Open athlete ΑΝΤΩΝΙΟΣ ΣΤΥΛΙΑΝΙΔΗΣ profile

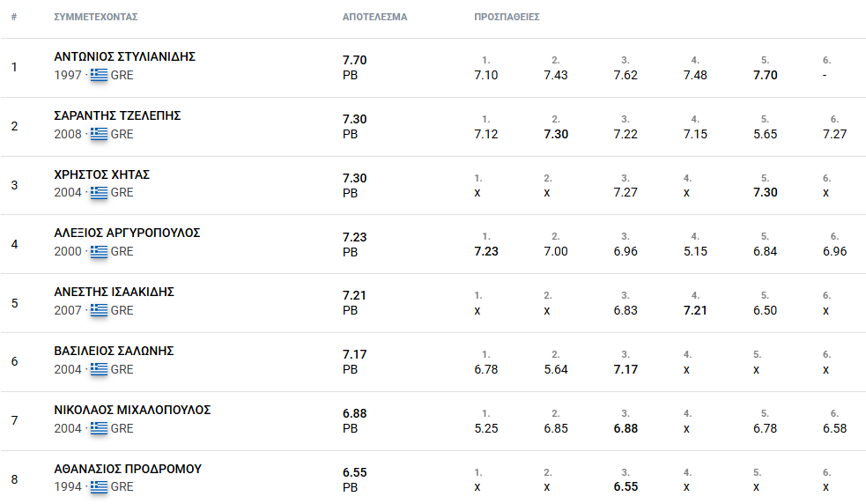tap(125, 56)
